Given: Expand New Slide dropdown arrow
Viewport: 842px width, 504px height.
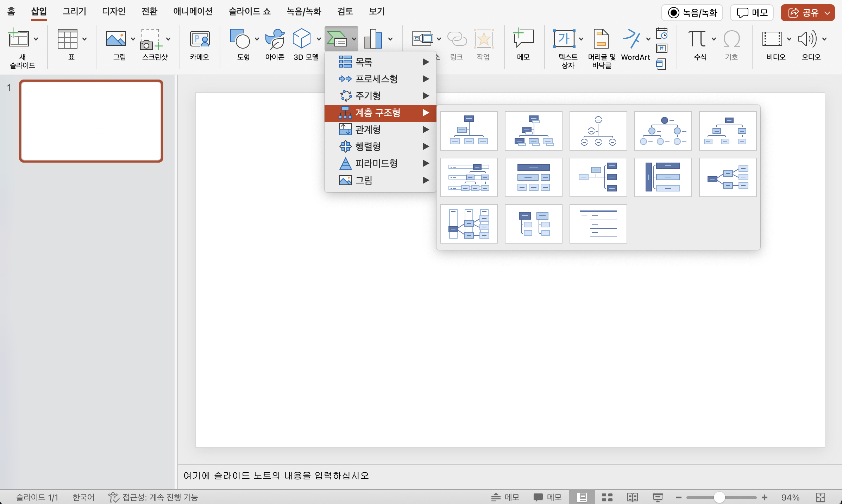Looking at the screenshot, I should pos(36,39).
